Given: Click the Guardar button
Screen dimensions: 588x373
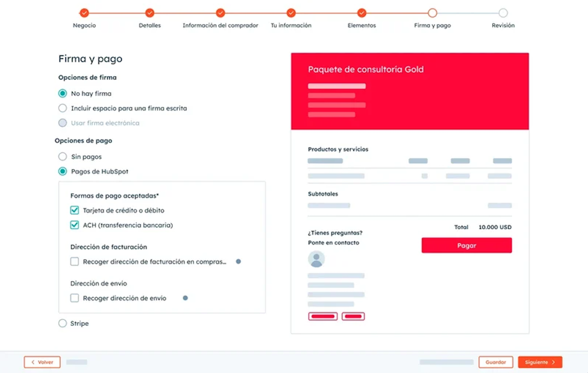Looking at the screenshot, I should tap(495, 362).
